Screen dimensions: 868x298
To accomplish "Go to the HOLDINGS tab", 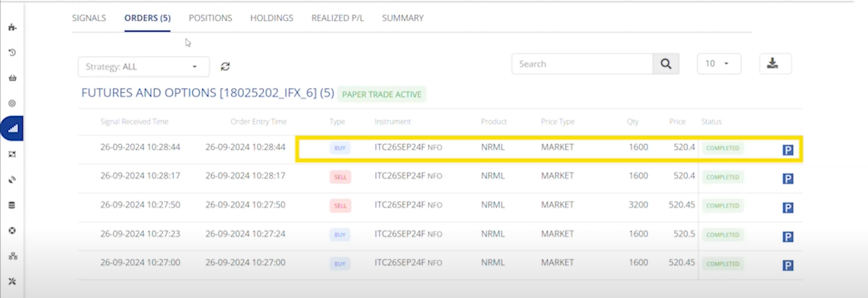I will coord(272,18).
